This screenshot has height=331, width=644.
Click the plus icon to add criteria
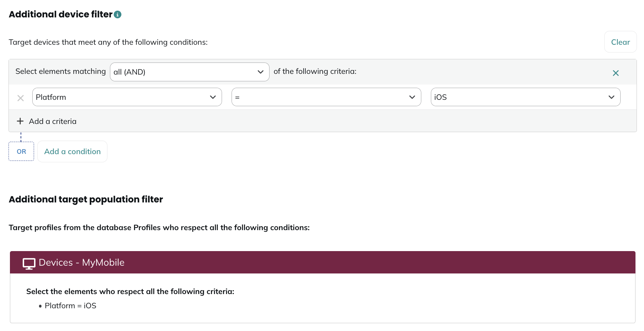pos(20,121)
